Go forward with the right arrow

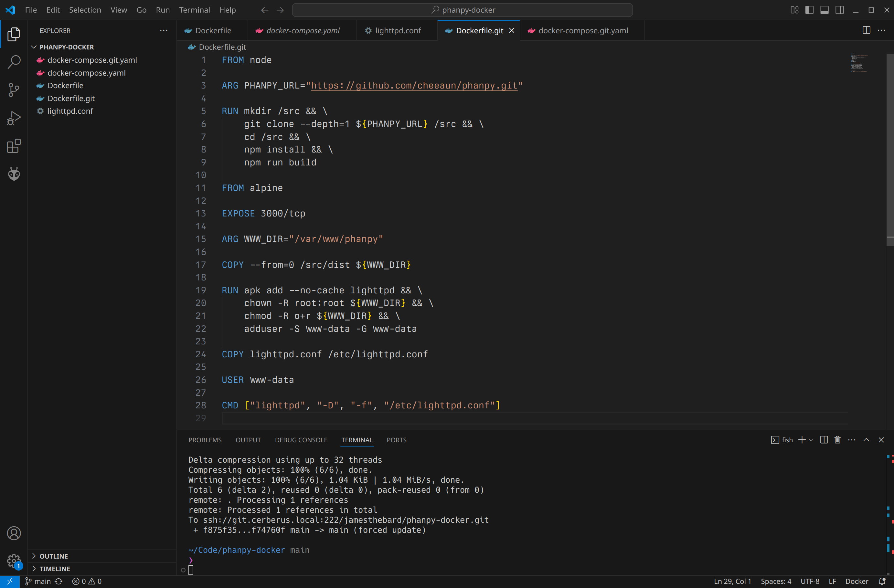pos(280,10)
